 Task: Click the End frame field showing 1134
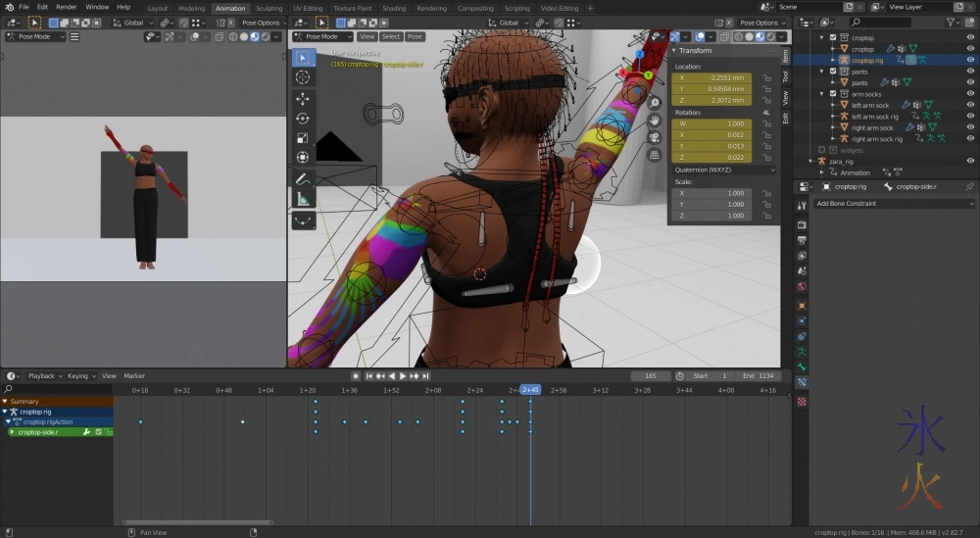point(760,376)
